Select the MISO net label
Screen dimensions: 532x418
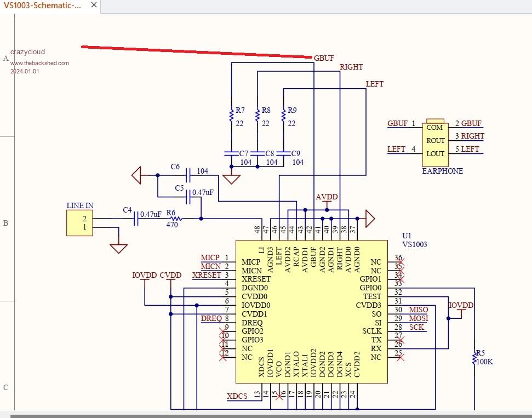click(x=419, y=310)
